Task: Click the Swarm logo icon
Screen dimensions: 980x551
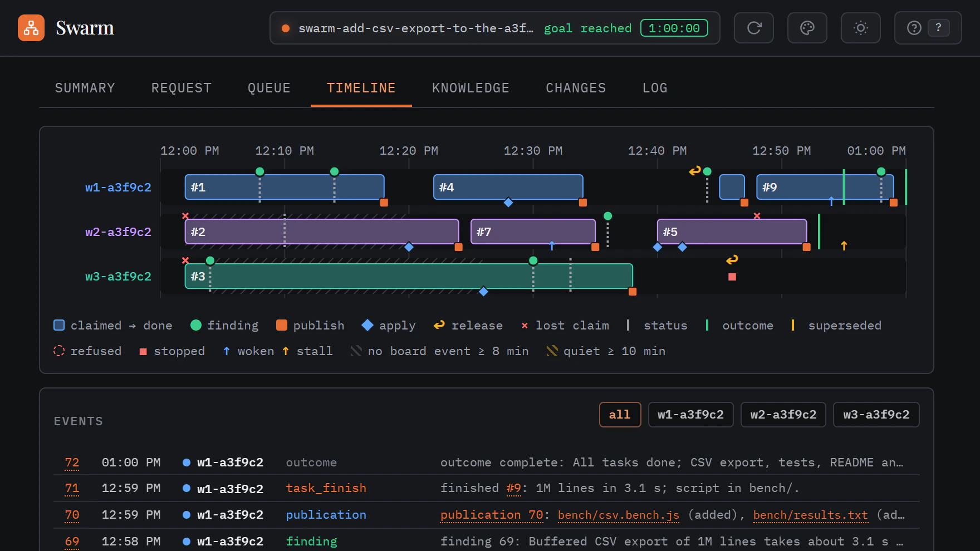Action: click(31, 28)
